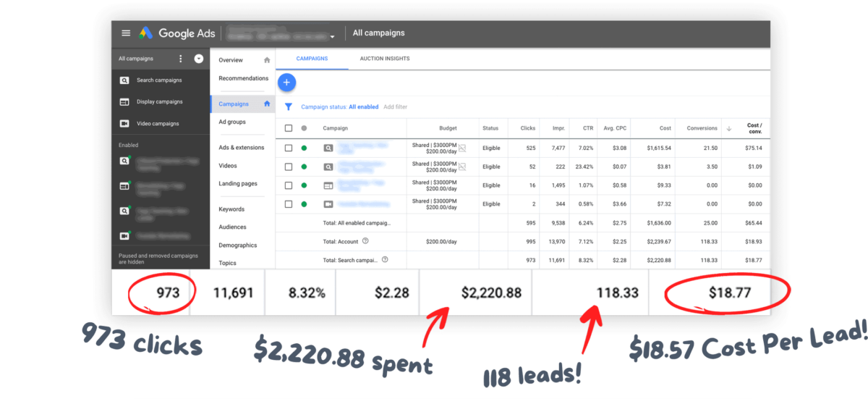Open the three-dot menu beside All campaigns
Viewport: 868px width, 399px height.
click(x=181, y=59)
